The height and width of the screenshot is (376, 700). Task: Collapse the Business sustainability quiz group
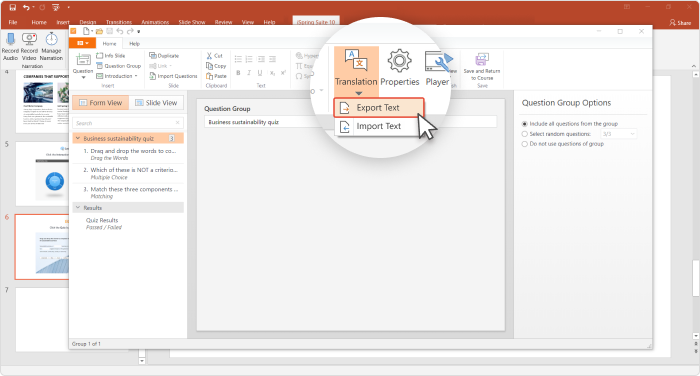tap(78, 138)
